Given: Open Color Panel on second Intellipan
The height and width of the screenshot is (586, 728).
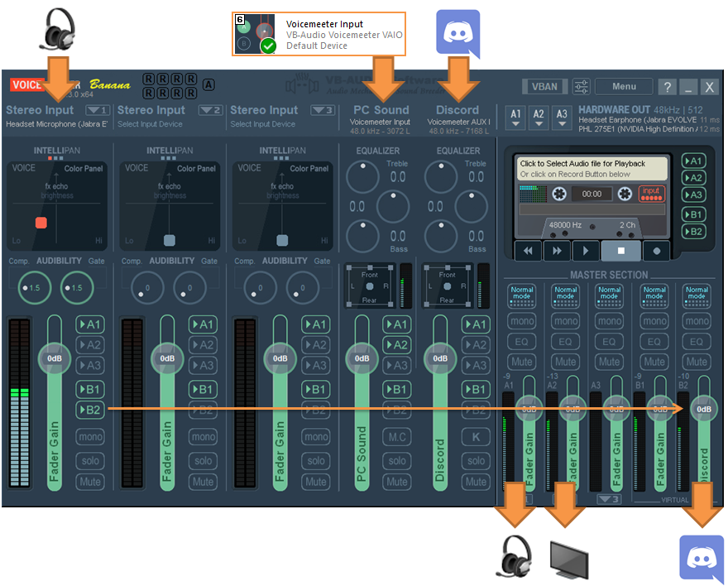Looking at the screenshot, I should (196, 169).
